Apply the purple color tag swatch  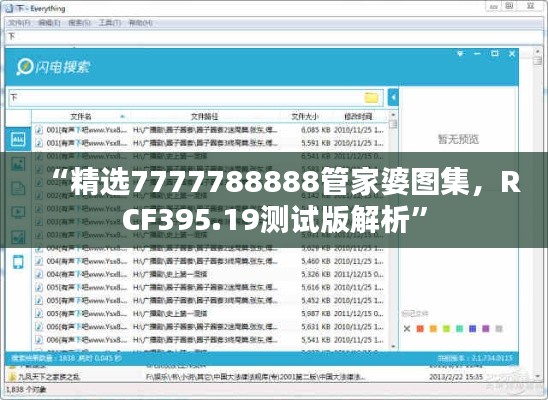pyautogui.click(x=486, y=329)
